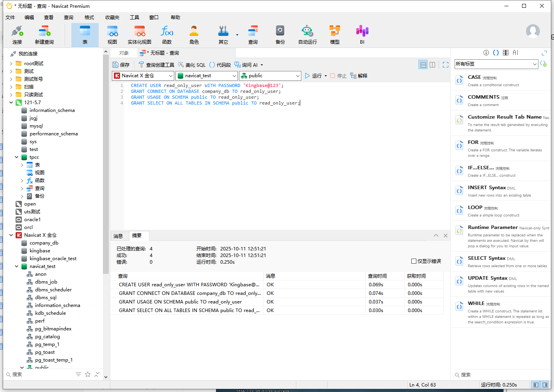This screenshot has width=554, height=392.
Task: Click the 角色 (Role) toolbar icon
Action: 194,35
